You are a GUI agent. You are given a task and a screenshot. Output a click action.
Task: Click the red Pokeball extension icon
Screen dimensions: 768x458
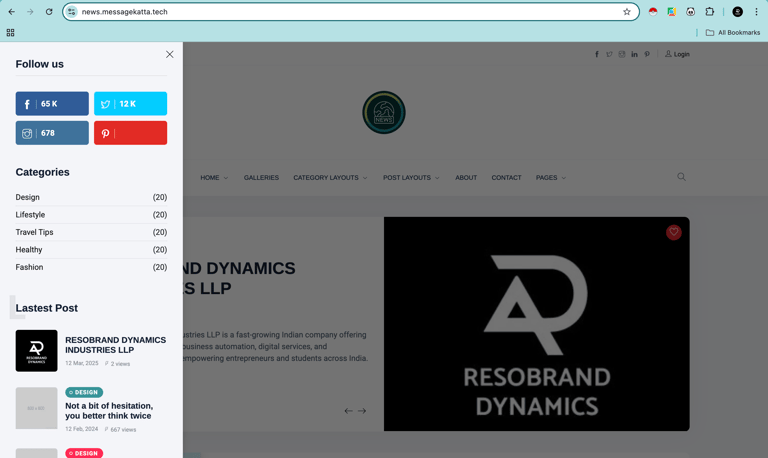coord(653,12)
